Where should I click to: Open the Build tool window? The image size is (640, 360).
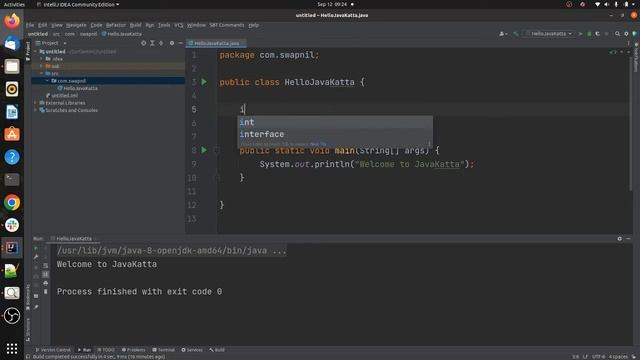point(217,350)
